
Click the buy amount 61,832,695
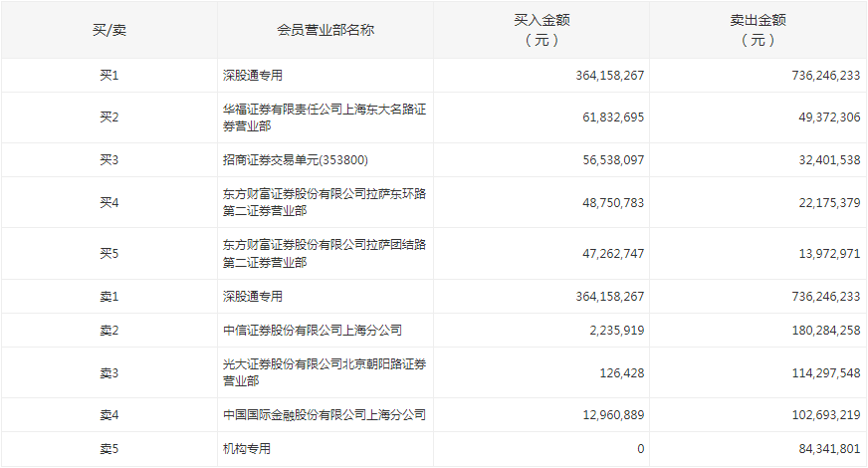610,117
